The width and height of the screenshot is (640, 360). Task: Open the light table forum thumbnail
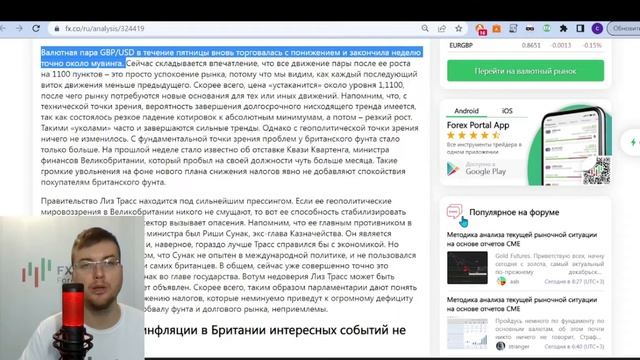tap(467, 333)
